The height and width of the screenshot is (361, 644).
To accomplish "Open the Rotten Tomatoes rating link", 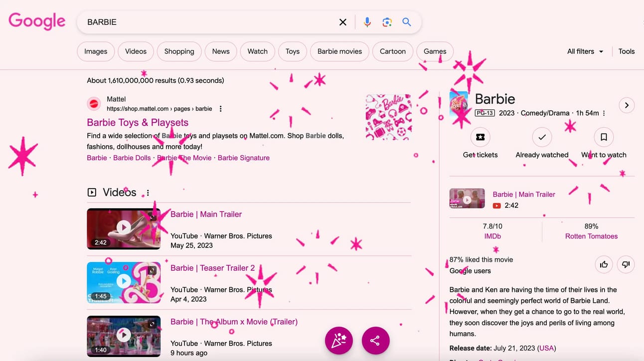I will (x=591, y=236).
